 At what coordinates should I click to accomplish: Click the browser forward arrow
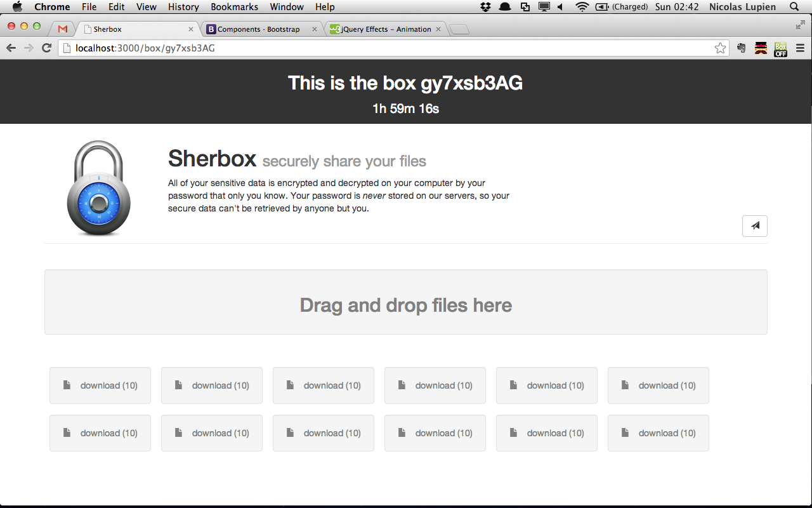click(x=29, y=48)
